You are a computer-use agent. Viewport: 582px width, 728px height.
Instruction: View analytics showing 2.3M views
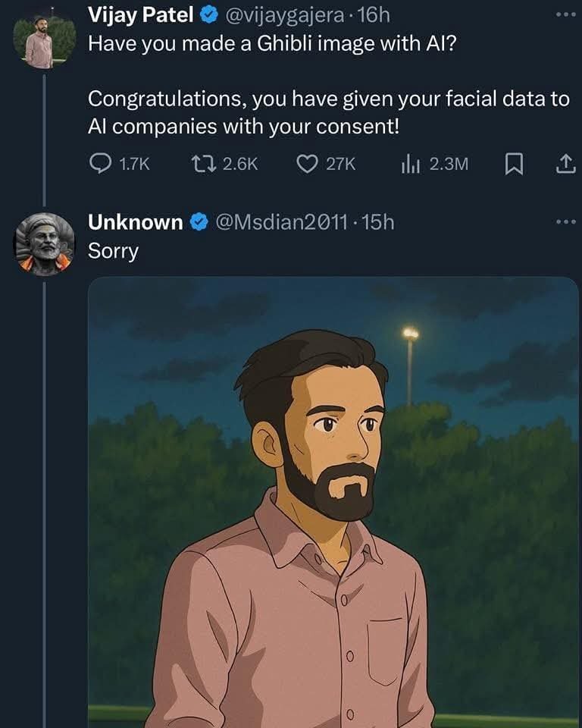pyautogui.click(x=410, y=164)
